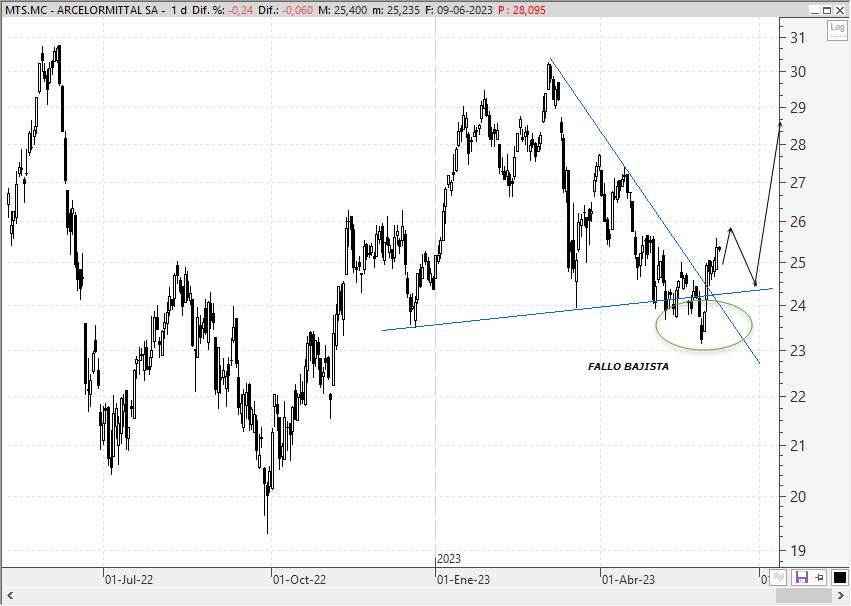Screen dimensions: 851x606
Task: Click the MTS.MC - ARCELORMITTAL SA title
Action: pos(82,10)
